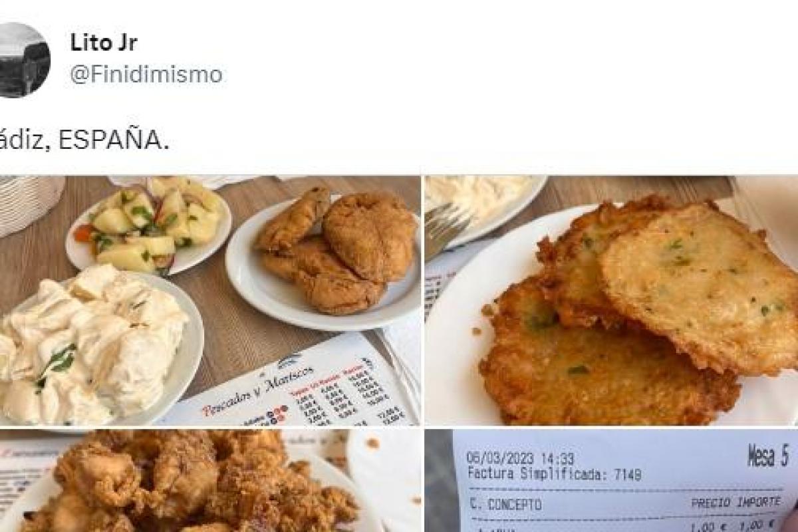Viewport: 798px width, 532px height.
Task: Select the tweet text mentioning ESPAÑA
Action: pyautogui.click(x=83, y=141)
